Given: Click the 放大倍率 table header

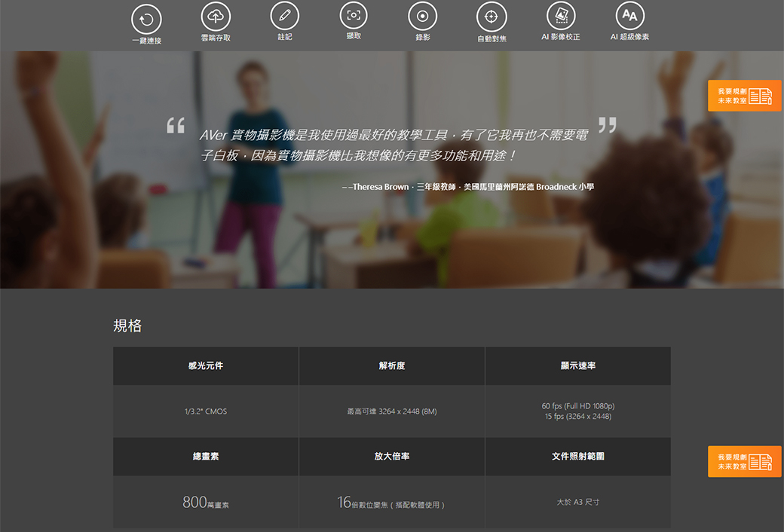Looking at the screenshot, I should tap(392, 457).
